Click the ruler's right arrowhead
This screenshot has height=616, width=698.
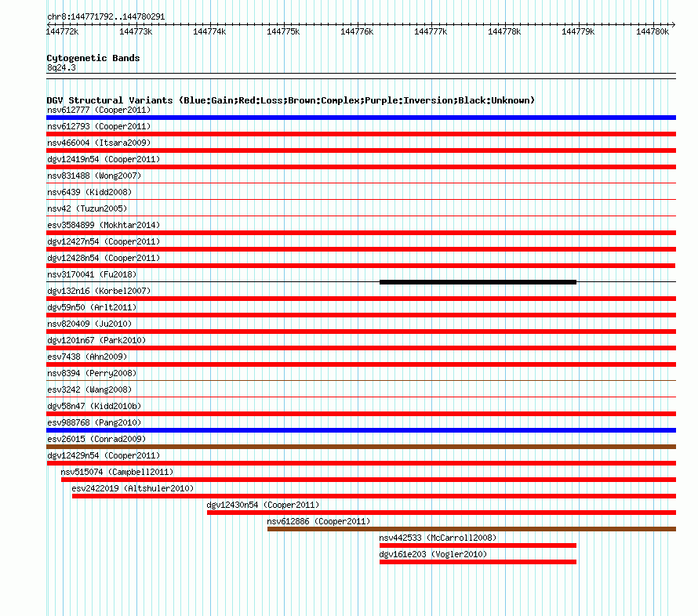click(x=674, y=24)
